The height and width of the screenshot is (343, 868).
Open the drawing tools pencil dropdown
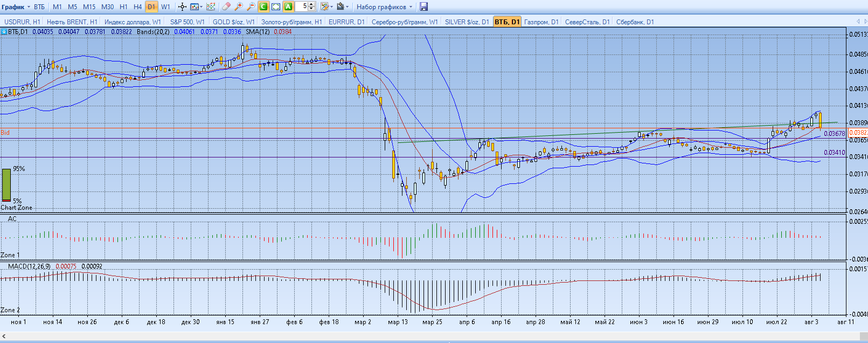326,7
